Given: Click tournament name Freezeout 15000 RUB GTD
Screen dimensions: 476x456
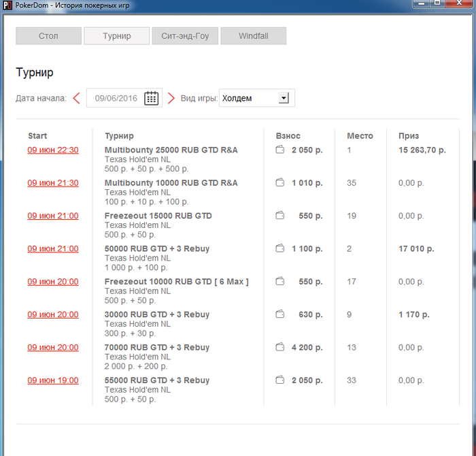Looking at the screenshot, I should pos(158,216).
